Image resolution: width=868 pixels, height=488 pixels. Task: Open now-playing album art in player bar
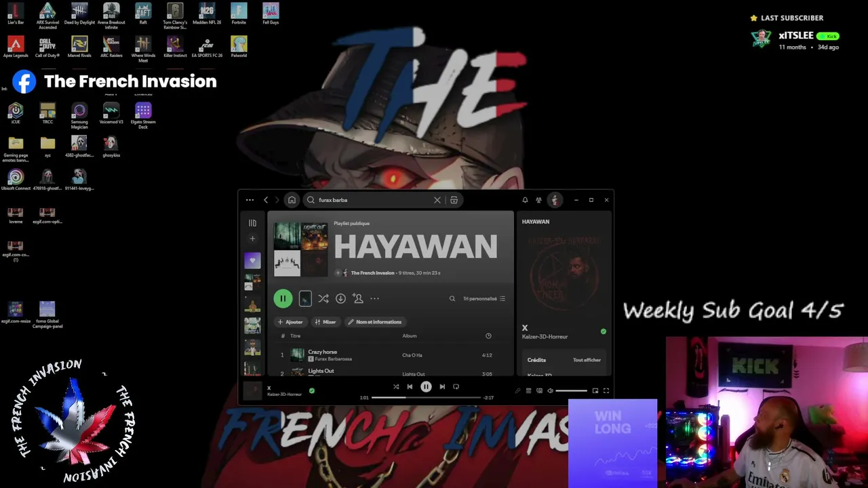[252, 390]
